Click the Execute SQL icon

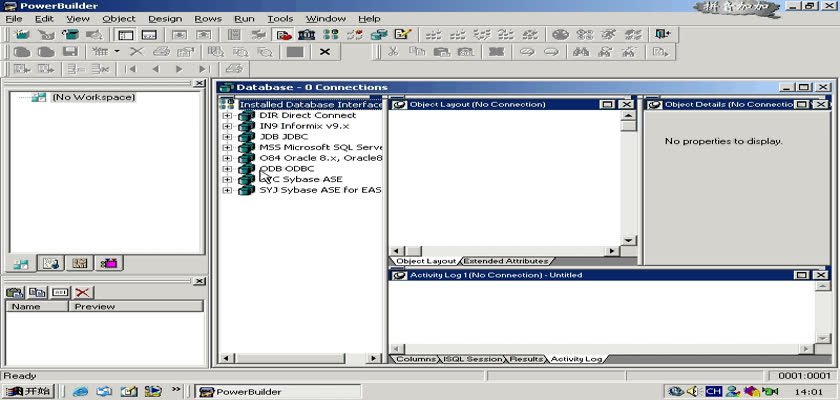point(659,52)
